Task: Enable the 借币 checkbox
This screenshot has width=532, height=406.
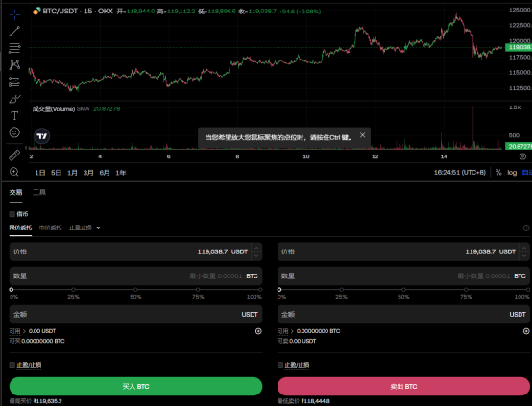Action: click(x=12, y=214)
